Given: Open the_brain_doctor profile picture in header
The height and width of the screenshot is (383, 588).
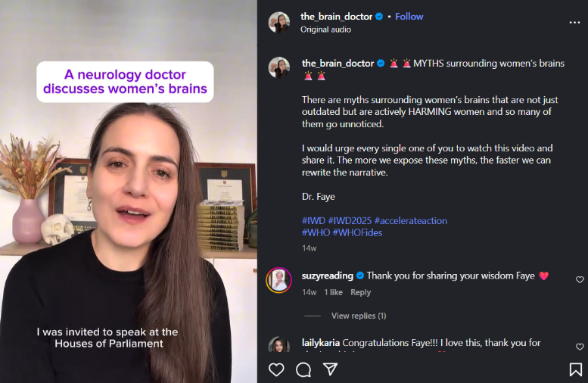Looking at the screenshot, I should point(279,23).
